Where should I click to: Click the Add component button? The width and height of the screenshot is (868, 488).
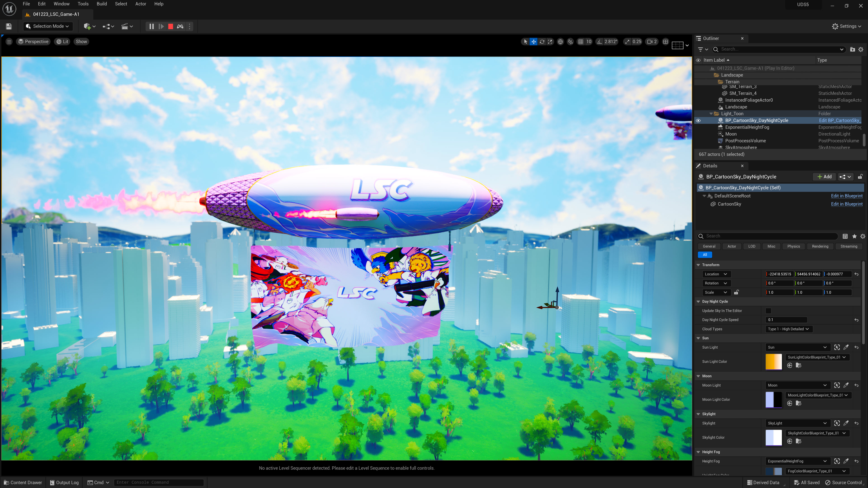tap(824, 176)
